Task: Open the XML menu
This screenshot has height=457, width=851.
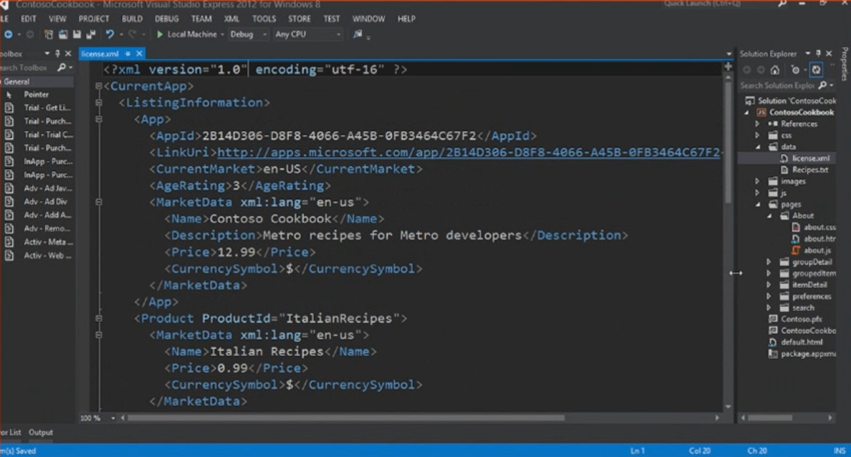Action: coord(232,18)
